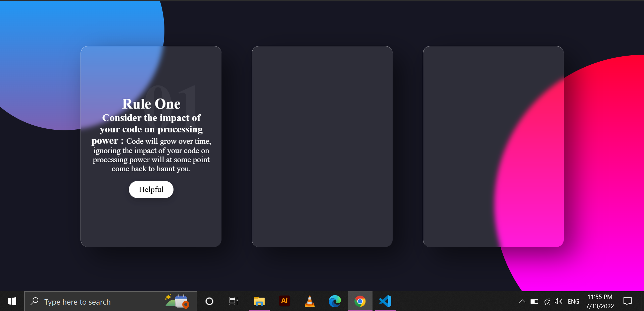The height and width of the screenshot is (311, 644).
Task: Open the Wi-Fi network panel
Action: click(x=547, y=302)
